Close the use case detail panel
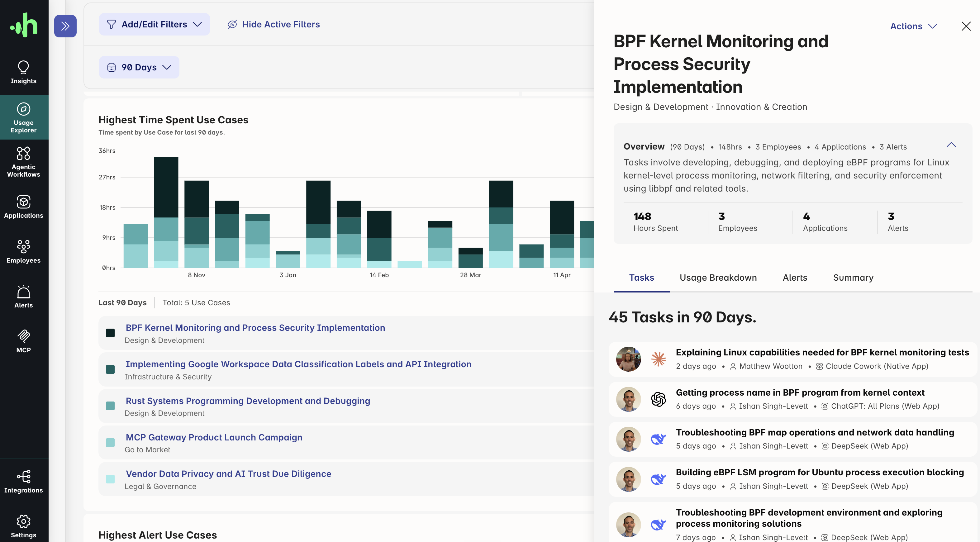 (966, 26)
